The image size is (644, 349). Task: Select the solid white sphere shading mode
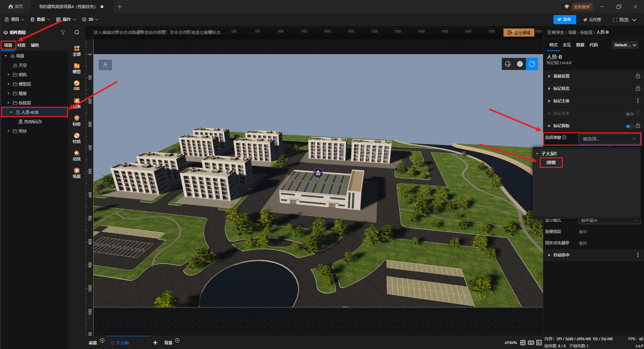pyautogui.click(x=520, y=64)
